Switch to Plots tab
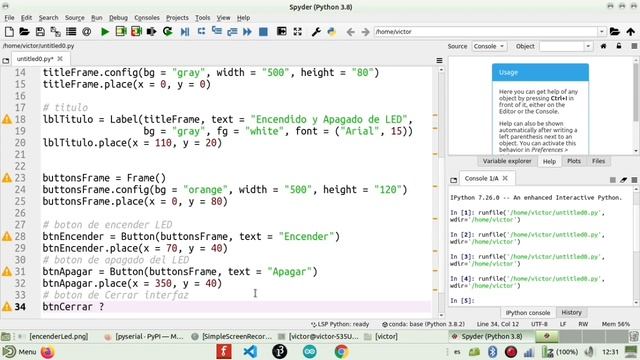 point(573,161)
